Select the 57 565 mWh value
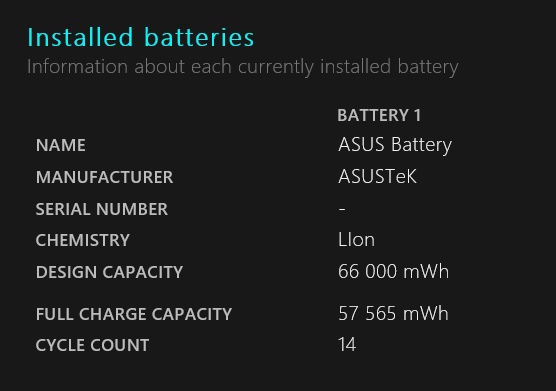Screen dimensions: 556x391 click(393, 314)
